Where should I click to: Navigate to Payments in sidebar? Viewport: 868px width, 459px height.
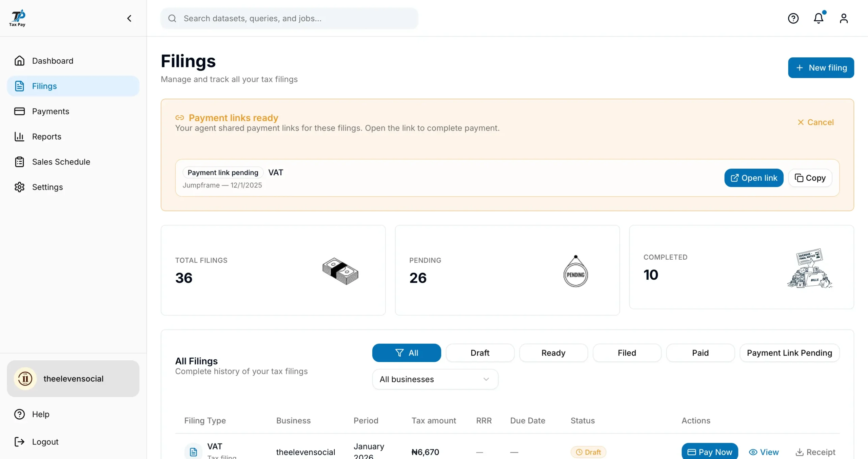[x=51, y=111]
